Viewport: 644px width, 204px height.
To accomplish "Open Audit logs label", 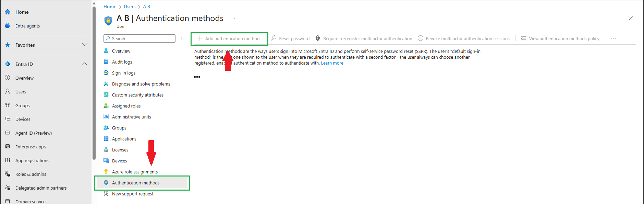I will coord(122,62).
